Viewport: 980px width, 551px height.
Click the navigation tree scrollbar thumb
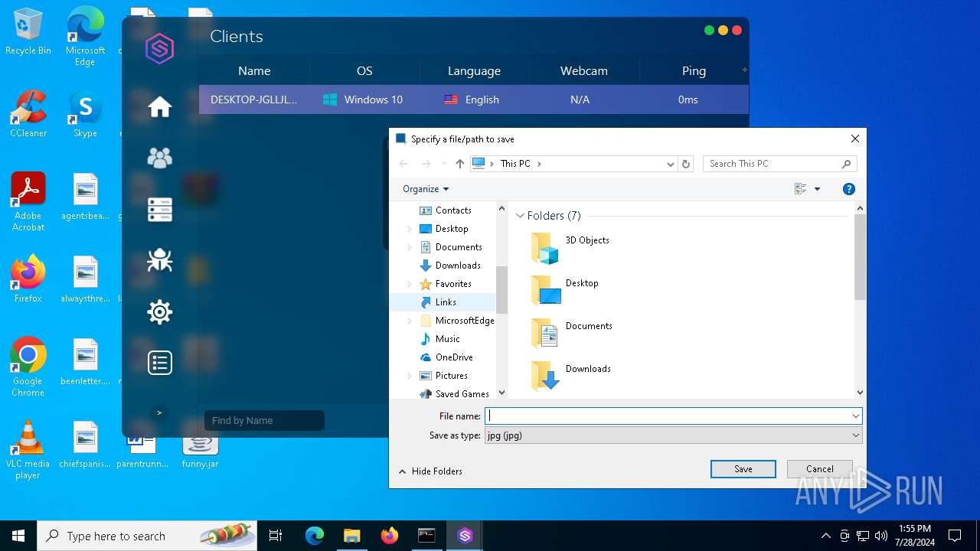point(502,290)
